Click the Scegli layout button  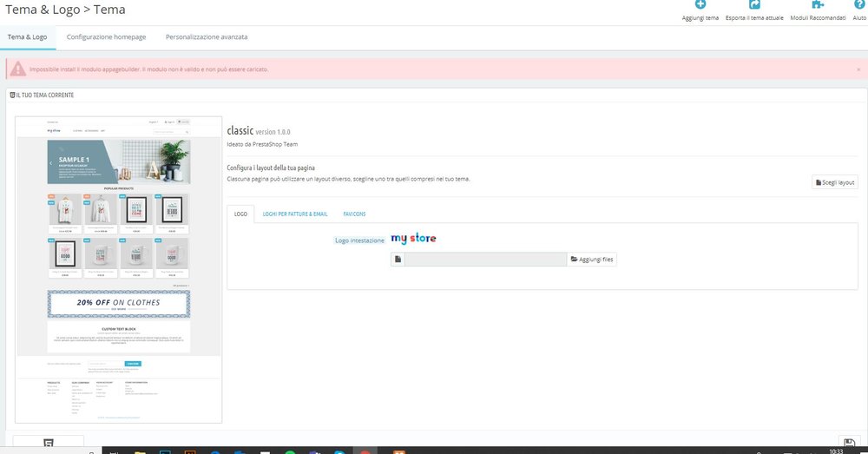(835, 182)
